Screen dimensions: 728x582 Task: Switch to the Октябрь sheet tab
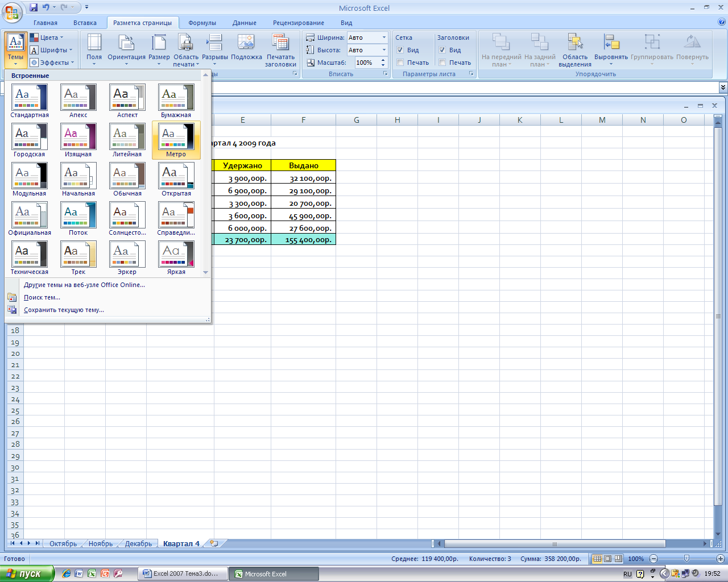tap(63, 544)
